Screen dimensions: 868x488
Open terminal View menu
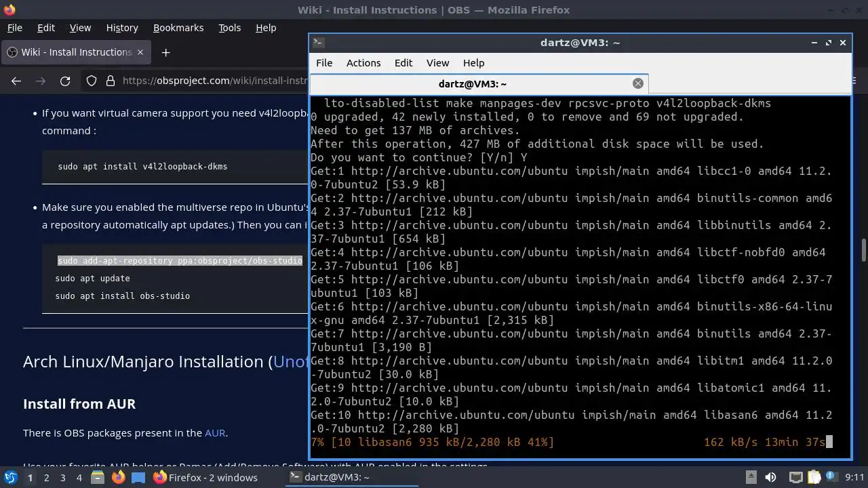(437, 62)
